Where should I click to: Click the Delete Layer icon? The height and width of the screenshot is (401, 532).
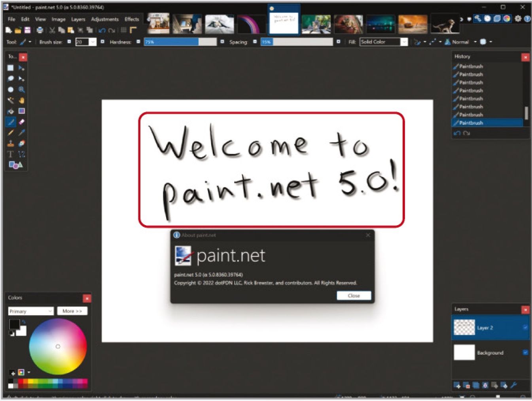click(466, 385)
